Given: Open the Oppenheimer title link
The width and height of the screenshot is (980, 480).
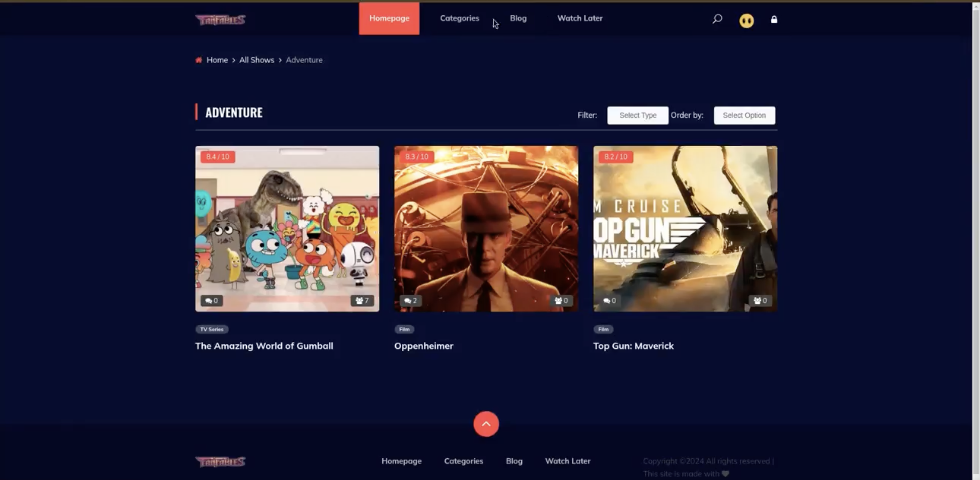Looking at the screenshot, I should [x=423, y=346].
